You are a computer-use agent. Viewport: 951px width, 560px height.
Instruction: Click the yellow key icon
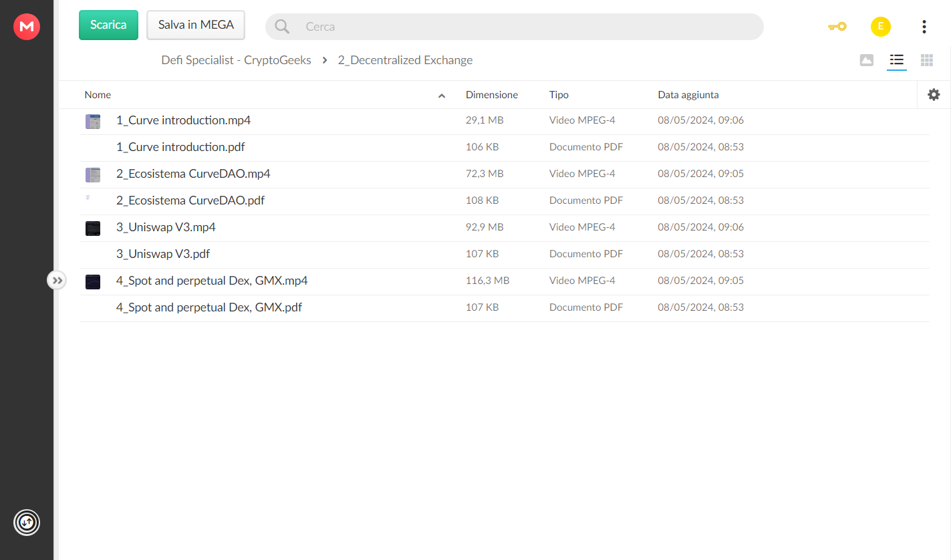click(x=837, y=27)
